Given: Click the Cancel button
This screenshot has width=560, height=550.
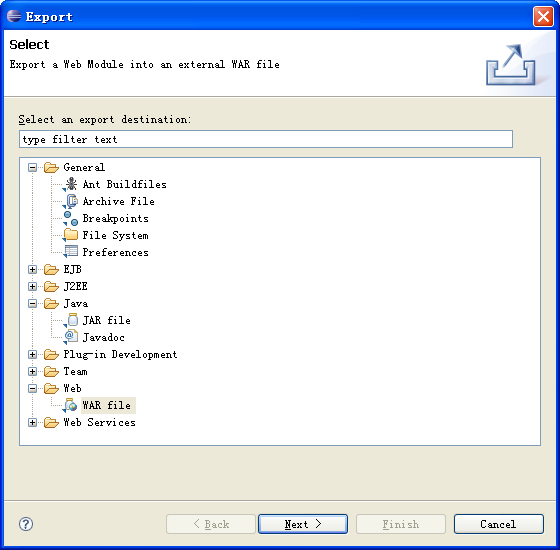Looking at the screenshot, I should [x=499, y=524].
